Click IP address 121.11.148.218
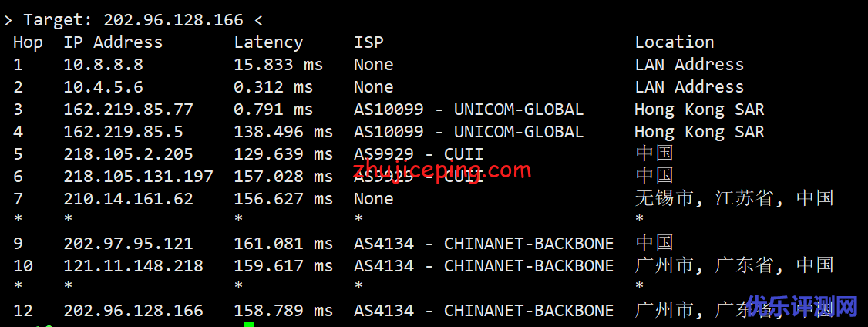The image size is (868, 327). click(x=133, y=266)
